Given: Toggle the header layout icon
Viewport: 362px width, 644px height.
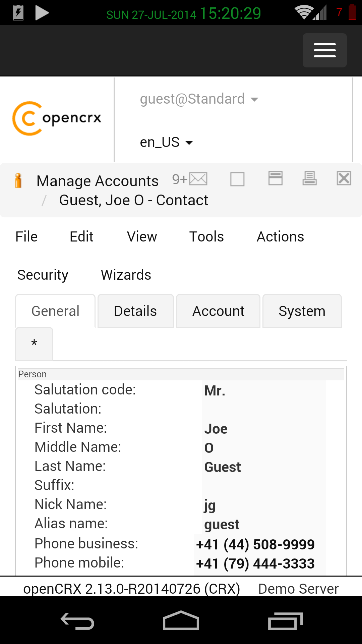Looking at the screenshot, I should pyautogui.click(x=276, y=178).
